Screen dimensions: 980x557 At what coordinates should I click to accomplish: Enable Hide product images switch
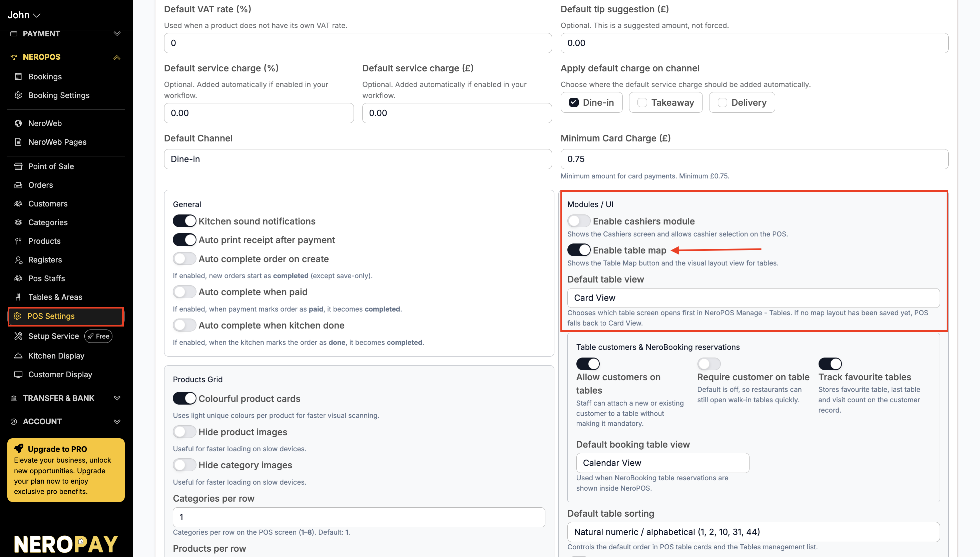click(x=184, y=432)
